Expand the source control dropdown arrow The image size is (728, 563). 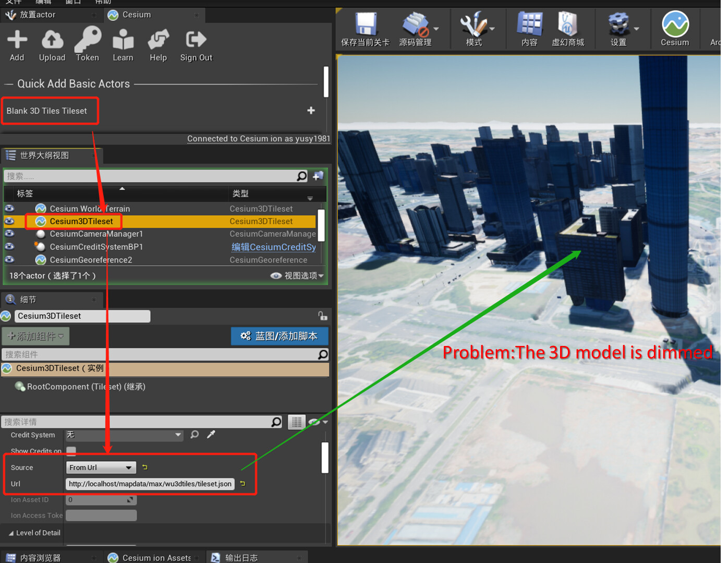pos(436,29)
